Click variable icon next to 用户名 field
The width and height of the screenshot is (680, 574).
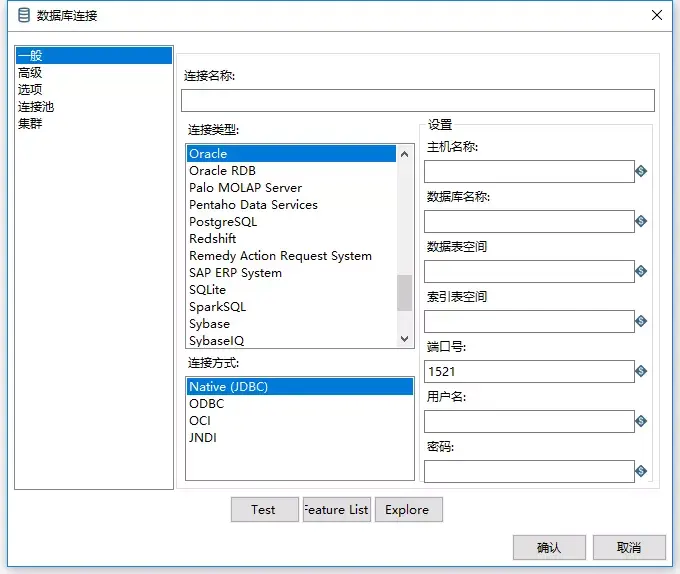point(641,421)
